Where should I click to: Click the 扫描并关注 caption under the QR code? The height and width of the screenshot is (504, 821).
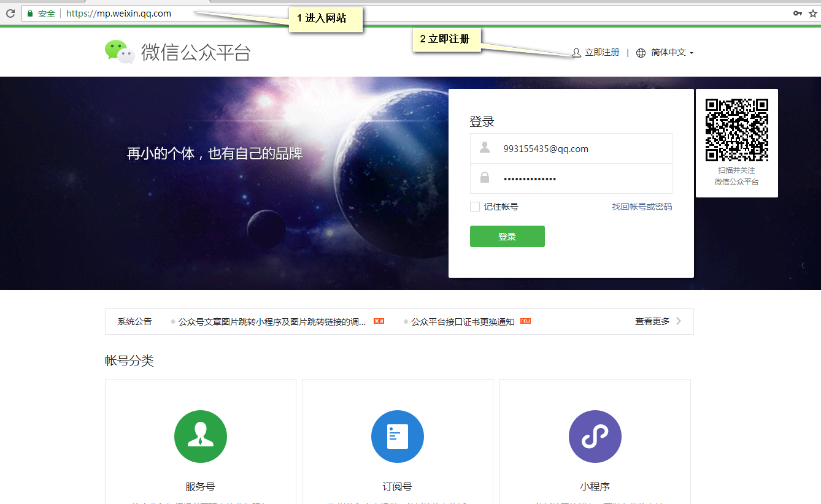point(737,170)
